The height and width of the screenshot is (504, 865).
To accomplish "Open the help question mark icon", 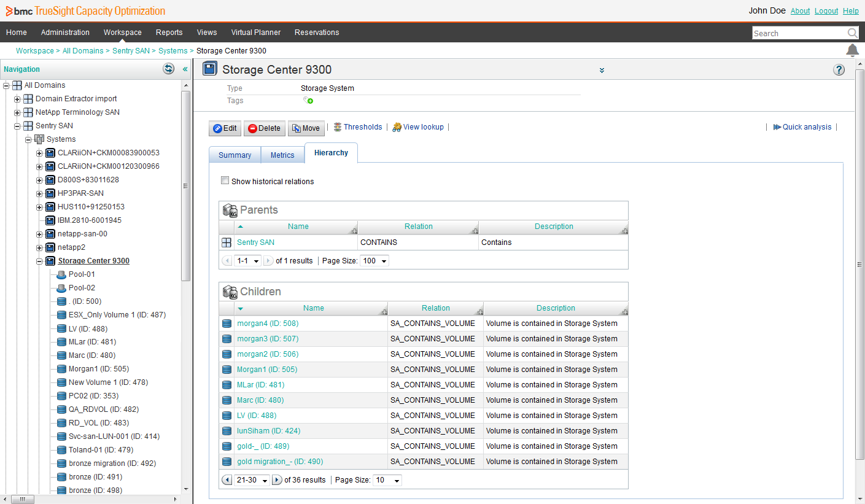I will tap(839, 70).
